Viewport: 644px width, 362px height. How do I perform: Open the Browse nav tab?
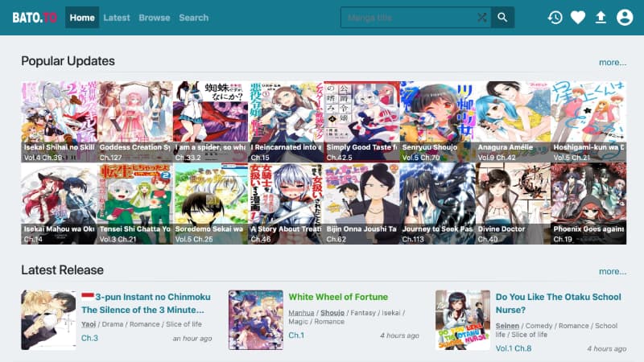pyautogui.click(x=155, y=18)
